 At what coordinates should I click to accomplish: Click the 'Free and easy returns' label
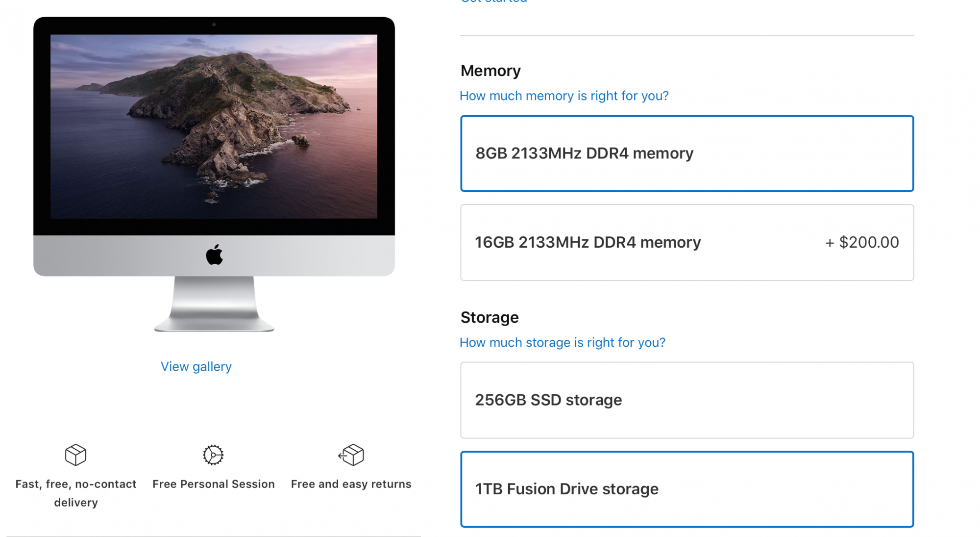(x=351, y=484)
